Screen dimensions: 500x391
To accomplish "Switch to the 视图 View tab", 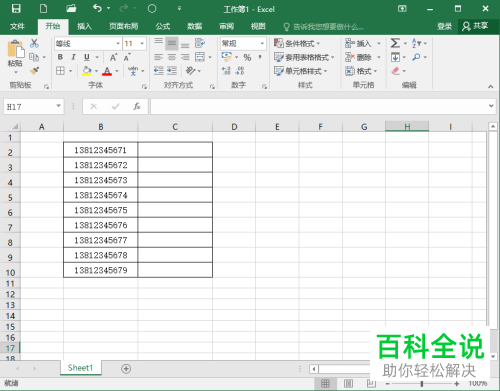I will [258, 26].
